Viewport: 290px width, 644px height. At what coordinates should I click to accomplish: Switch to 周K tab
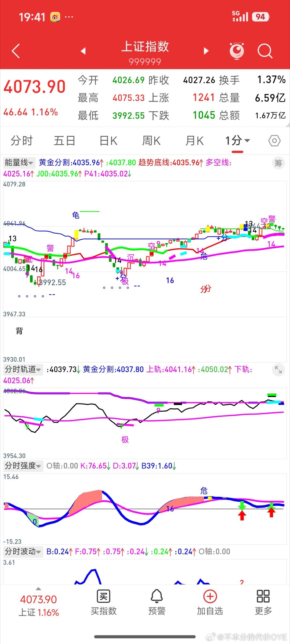(151, 141)
